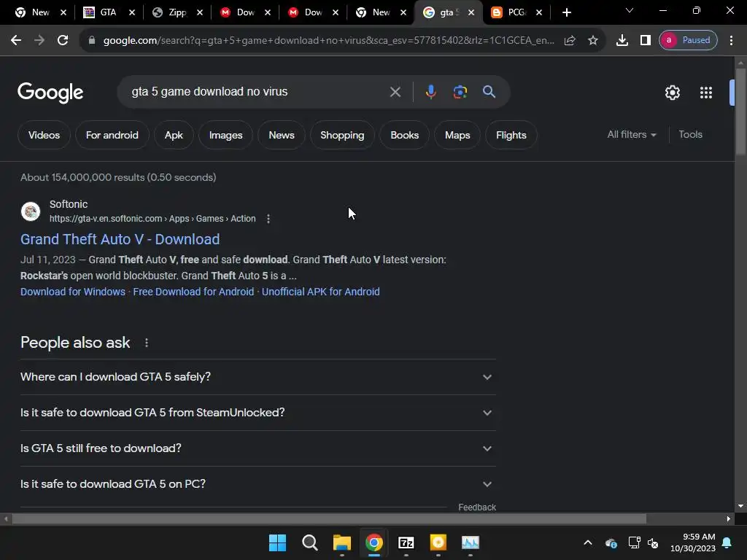Click the Google logo
747x560 pixels.
[50, 93]
